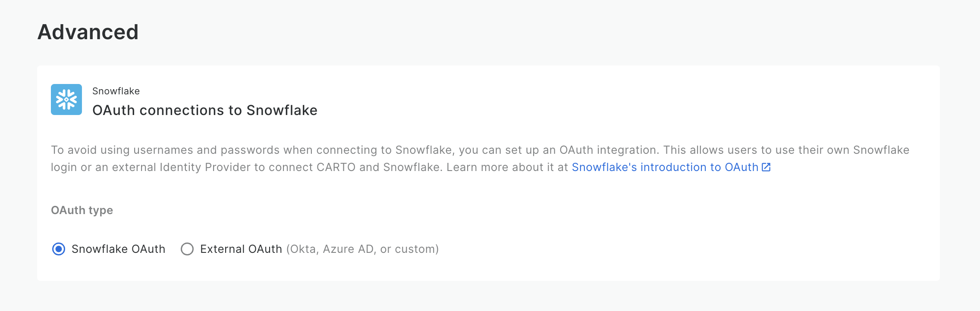Click the "OAuth connections to Snowflake" title
The height and width of the screenshot is (311, 980).
[x=205, y=110]
